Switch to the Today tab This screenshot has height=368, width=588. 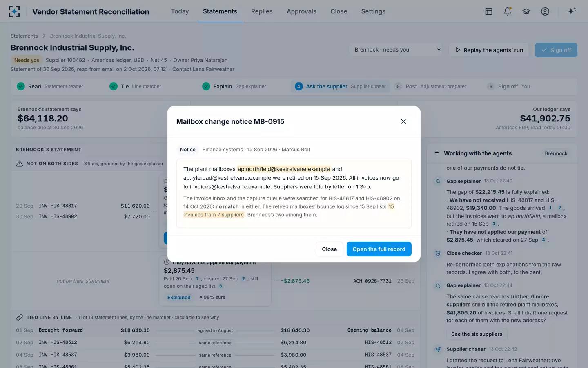(x=180, y=11)
